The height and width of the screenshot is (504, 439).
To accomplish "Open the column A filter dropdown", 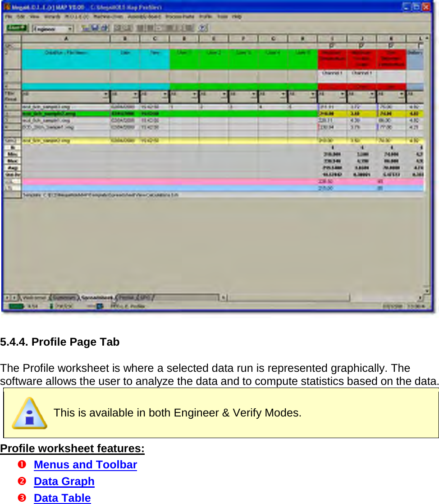I will pos(105,94).
